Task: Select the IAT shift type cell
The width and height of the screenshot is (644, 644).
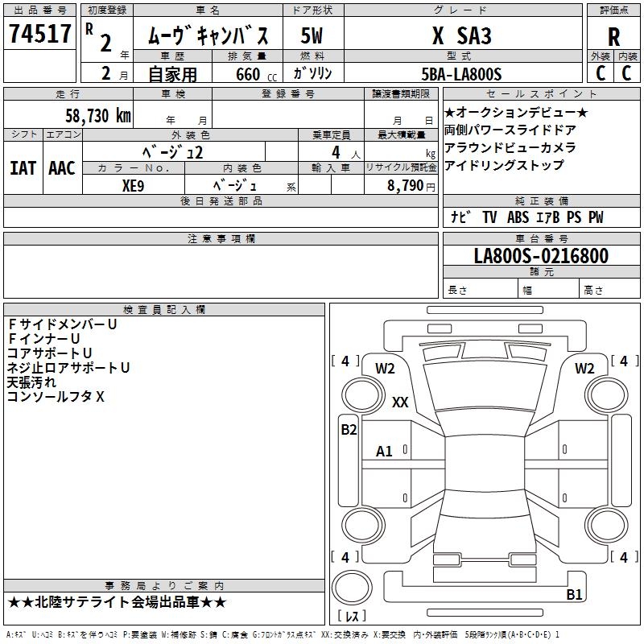Action: coord(23,167)
